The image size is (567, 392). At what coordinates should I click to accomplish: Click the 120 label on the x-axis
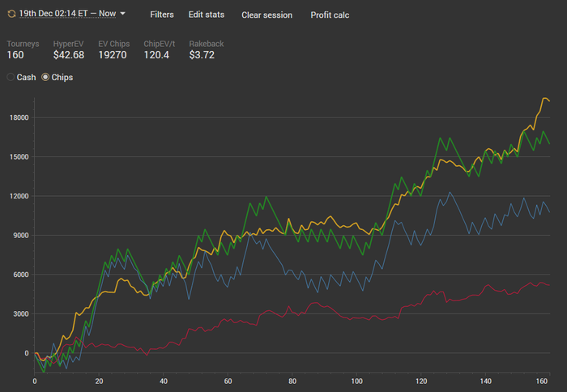coord(421,381)
